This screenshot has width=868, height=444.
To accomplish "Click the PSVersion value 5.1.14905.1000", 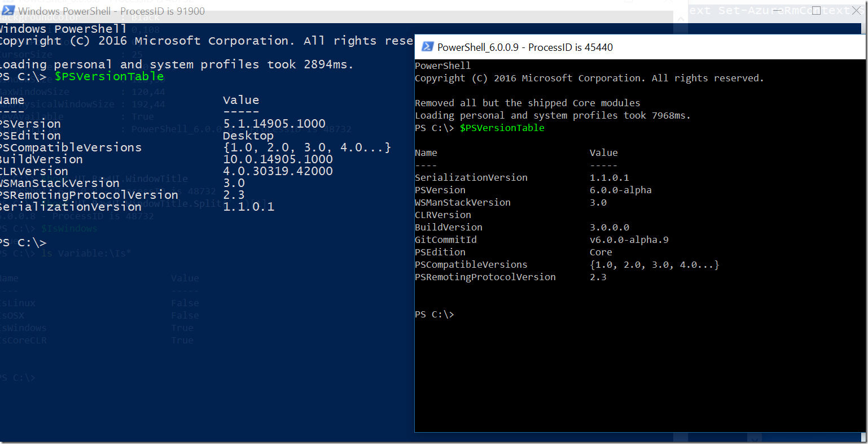I will pos(274,124).
